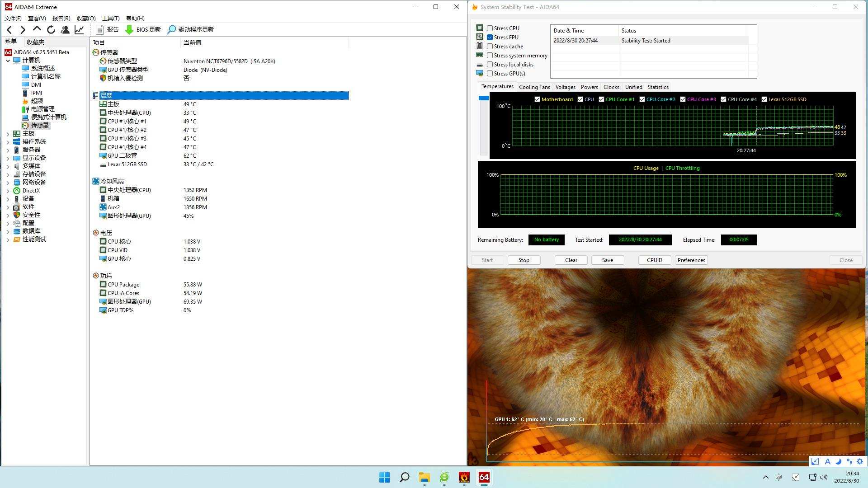Uncheck the Stress FPU checkbox
Viewport: 868px width, 488px height.
pos(490,37)
